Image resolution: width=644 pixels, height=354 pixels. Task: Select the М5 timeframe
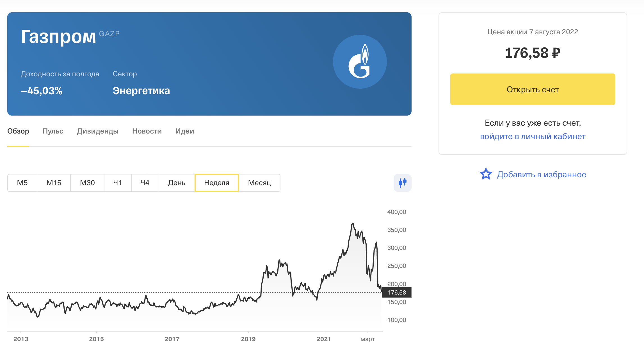(22, 183)
